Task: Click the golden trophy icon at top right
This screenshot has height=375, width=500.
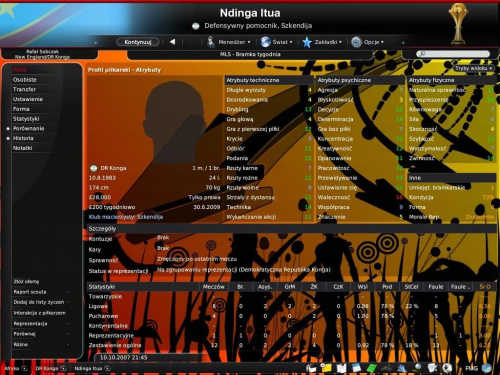Action: [458, 23]
